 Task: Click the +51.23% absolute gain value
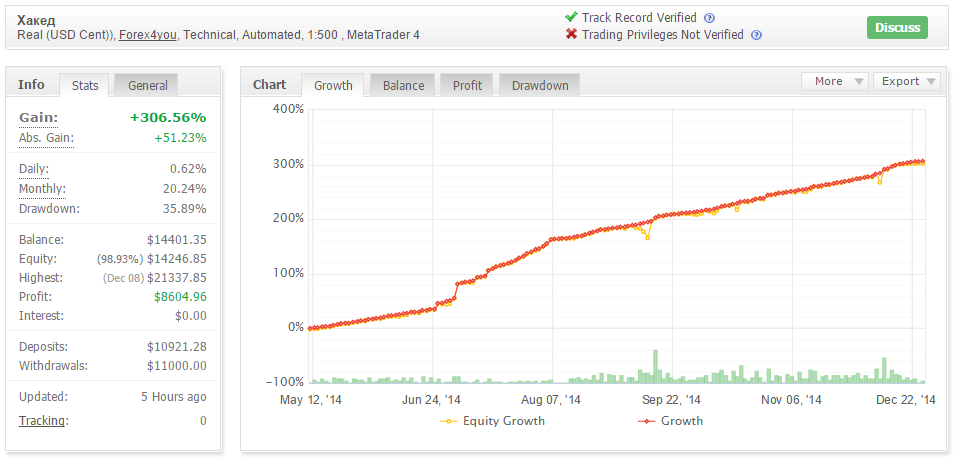pos(180,138)
